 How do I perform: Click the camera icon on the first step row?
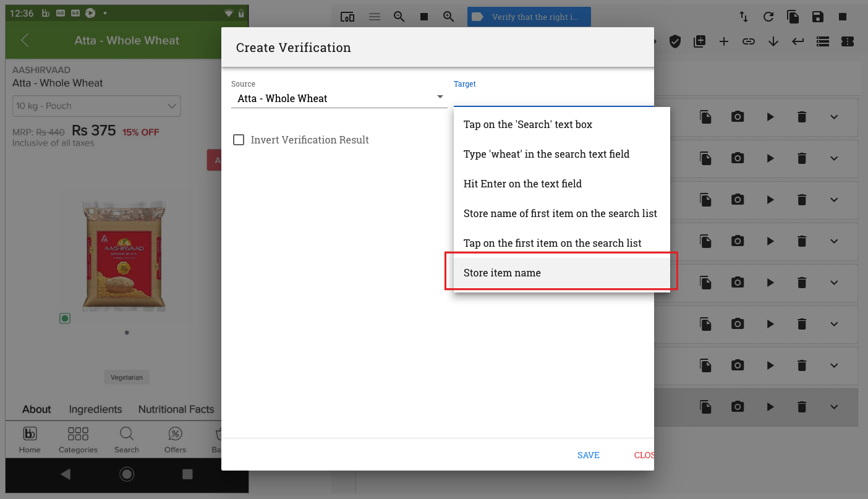738,117
